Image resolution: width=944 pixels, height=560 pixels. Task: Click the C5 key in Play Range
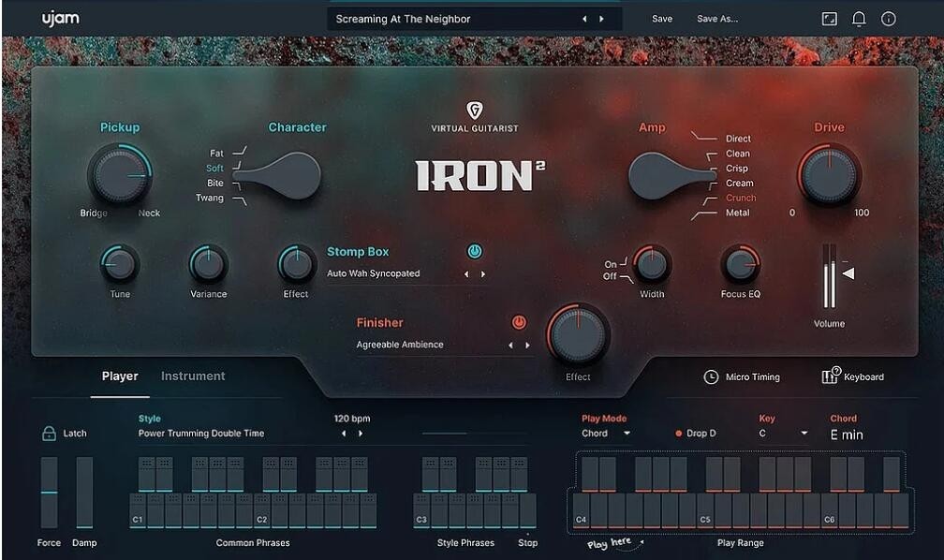(705, 511)
